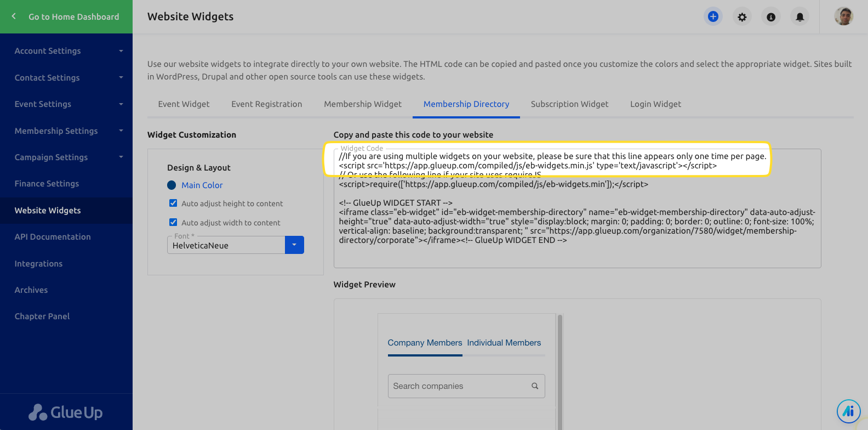The width and height of the screenshot is (868, 430).
Task: Expand Contact Settings menu
Action: 66,78
